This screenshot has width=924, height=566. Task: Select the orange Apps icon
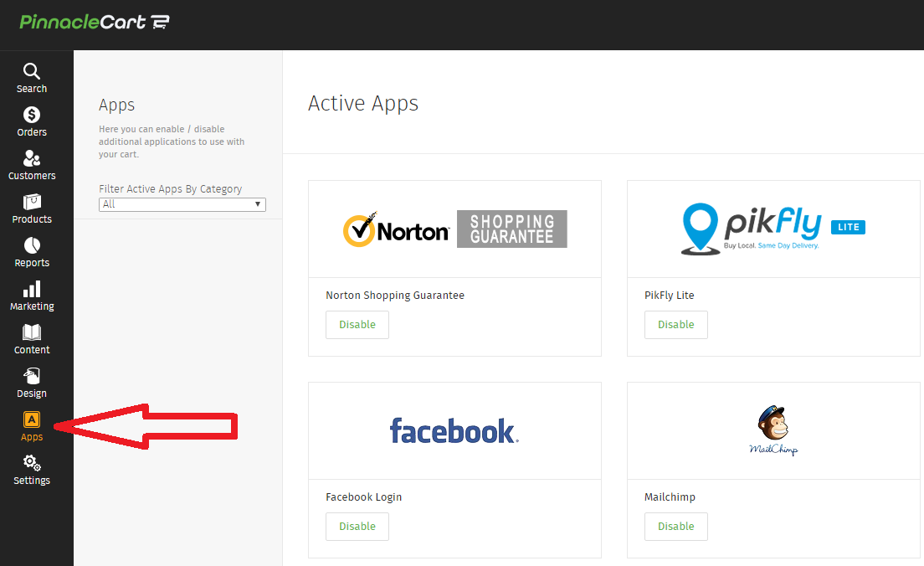pyautogui.click(x=32, y=419)
